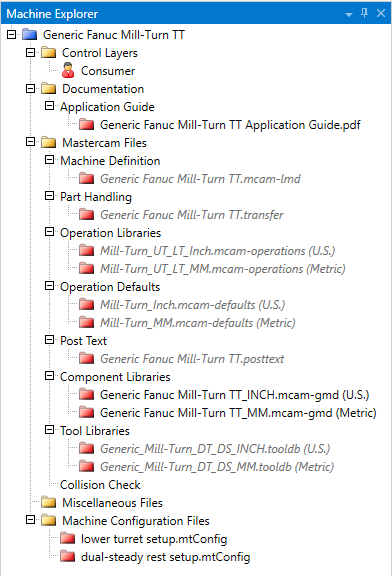The image size is (392, 576).
Task: Select Generic Fanuc Mill-Turn TT Application Guide.pdf
Action: (230, 125)
